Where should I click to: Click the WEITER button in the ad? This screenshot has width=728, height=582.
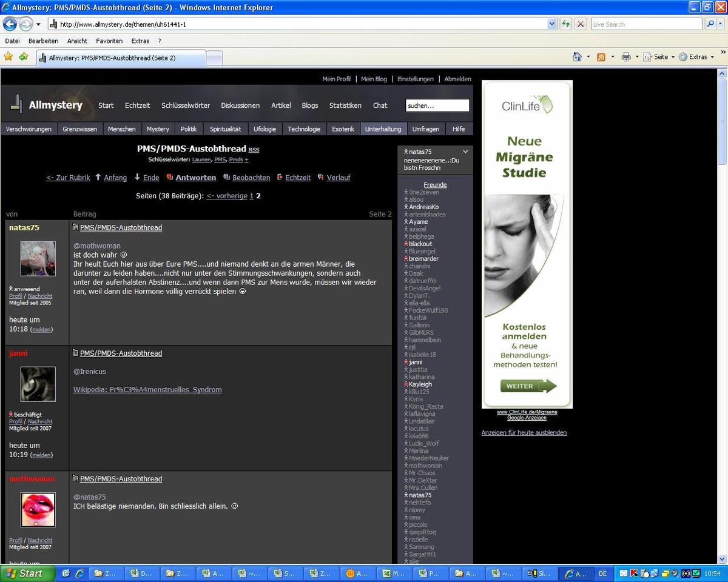coord(528,386)
